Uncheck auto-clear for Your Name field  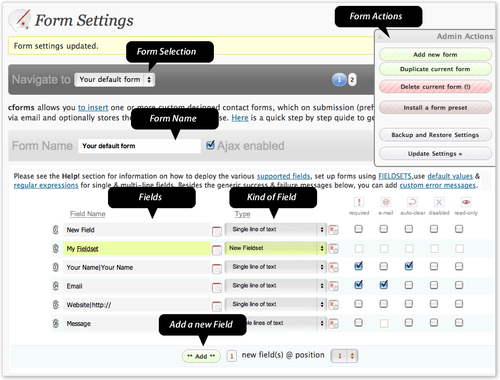(409, 266)
